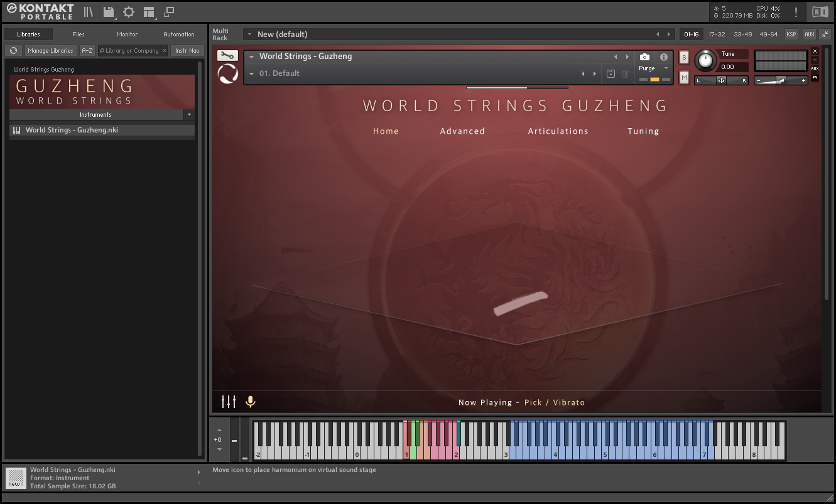Screen dimensions: 836x504
Task: Open the save (floppy disk) menu
Action: (109, 12)
